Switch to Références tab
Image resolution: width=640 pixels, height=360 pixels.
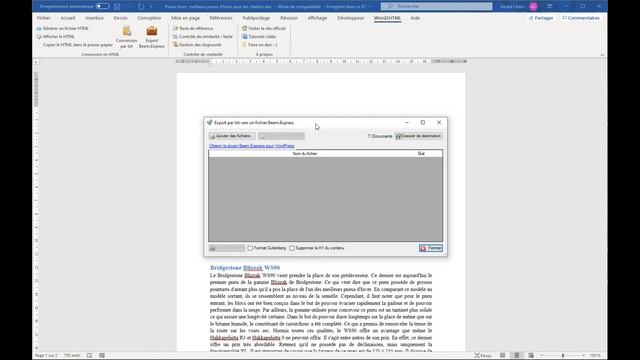coord(221,18)
